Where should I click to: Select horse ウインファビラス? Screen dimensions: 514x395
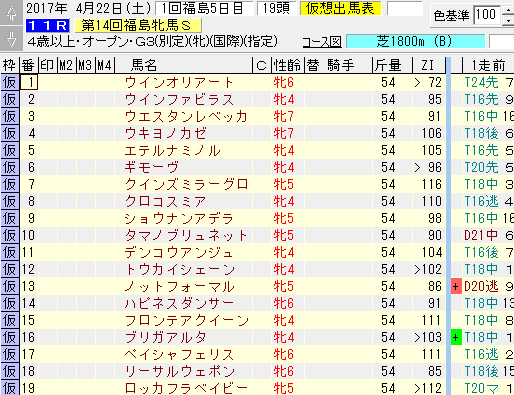click(179, 99)
